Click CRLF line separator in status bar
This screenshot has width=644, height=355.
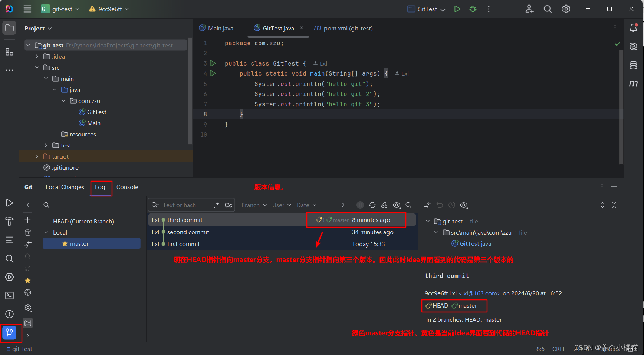pos(559,349)
